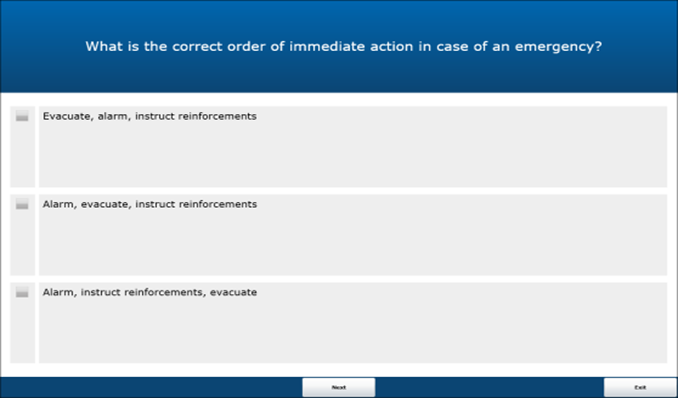The width and height of the screenshot is (678, 398).
Task: Click the empty area of the second answer panel
Action: tap(353, 244)
